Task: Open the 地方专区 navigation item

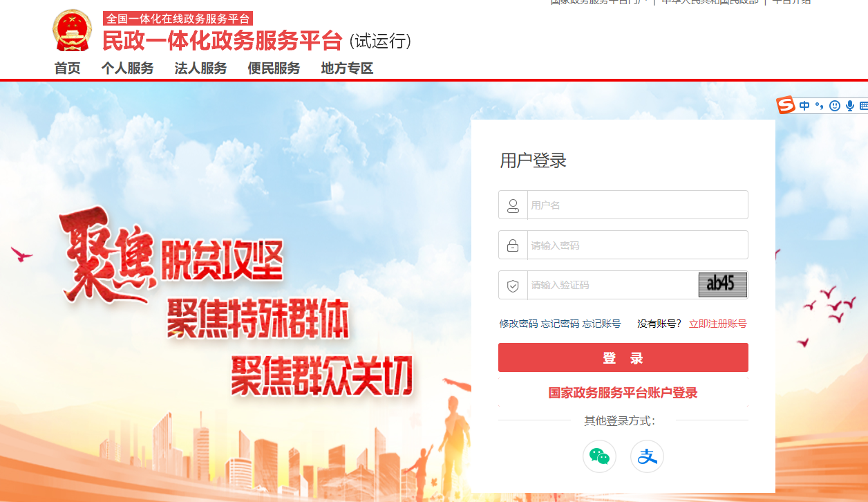Action: (x=347, y=68)
